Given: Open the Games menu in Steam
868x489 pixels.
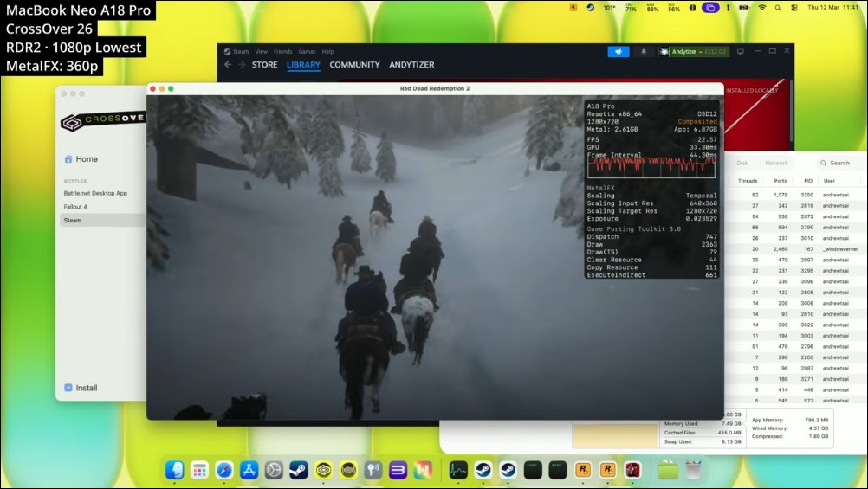Looking at the screenshot, I should (x=307, y=51).
